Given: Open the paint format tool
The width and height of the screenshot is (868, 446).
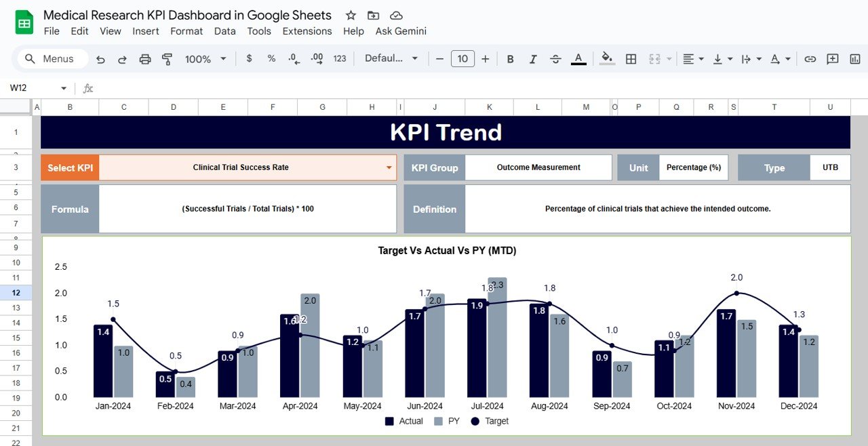Looking at the screenshot, I should point(167,59).
